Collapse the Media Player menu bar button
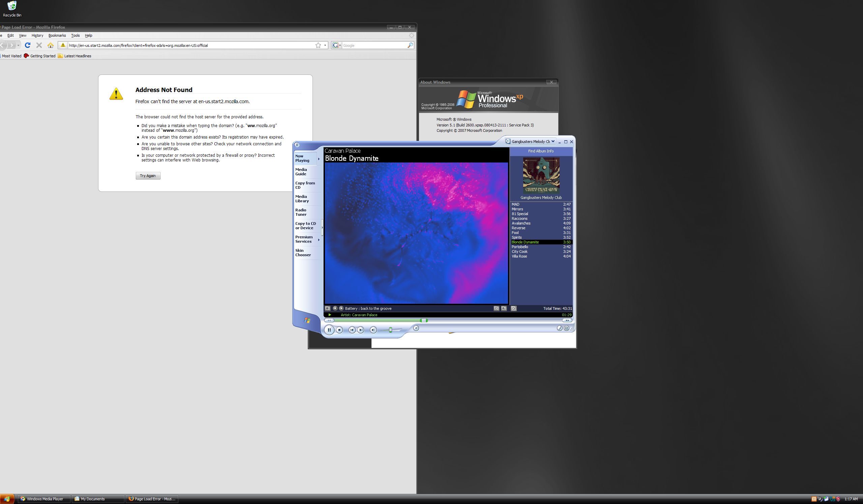This screenshot has width=863, height=504. [297, 145]
